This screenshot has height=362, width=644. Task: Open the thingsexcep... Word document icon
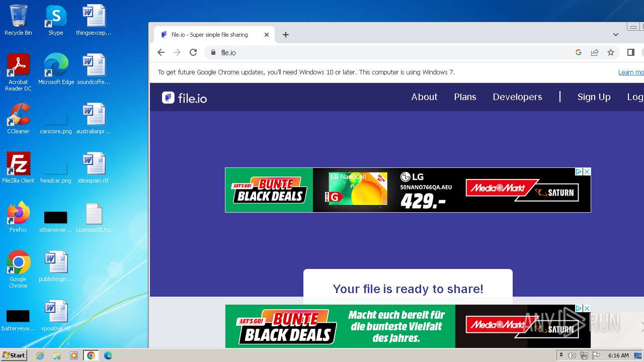pyautogui.click(x=94, y=20)
